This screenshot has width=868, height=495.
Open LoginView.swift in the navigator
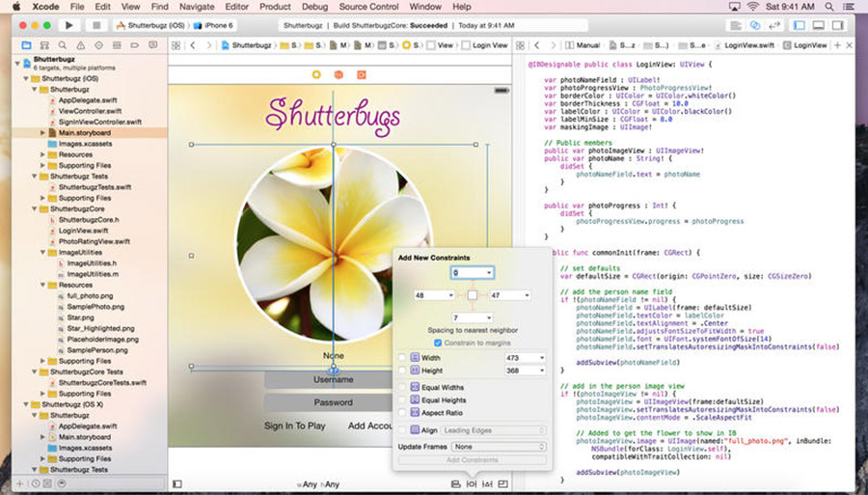84,231
